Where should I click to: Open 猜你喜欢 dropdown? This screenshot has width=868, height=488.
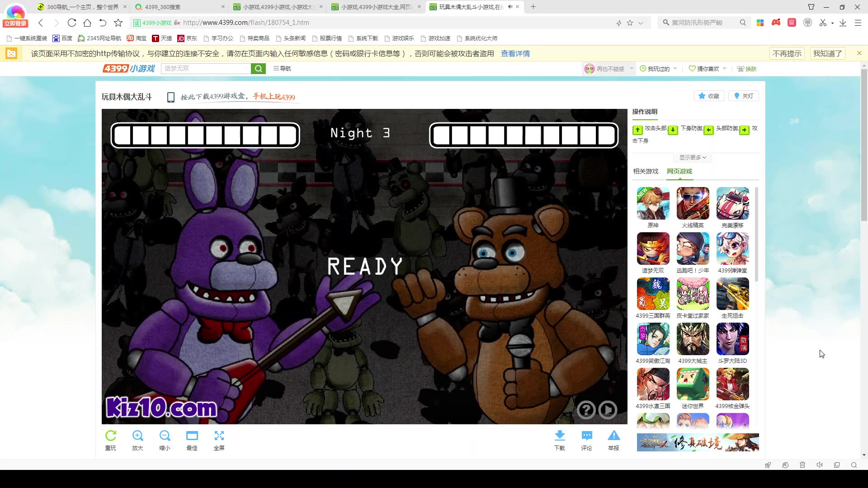coord(708,69)
